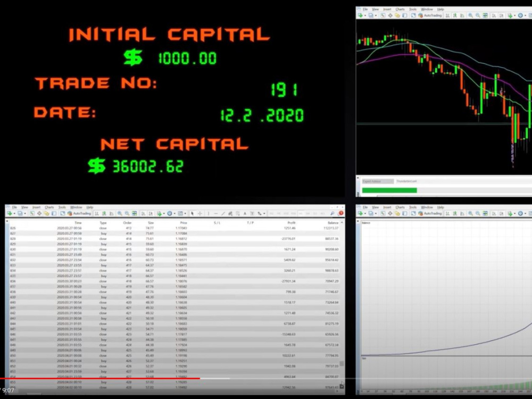Expand New Chart dropdown arrow in trade list window

(14, 213)
